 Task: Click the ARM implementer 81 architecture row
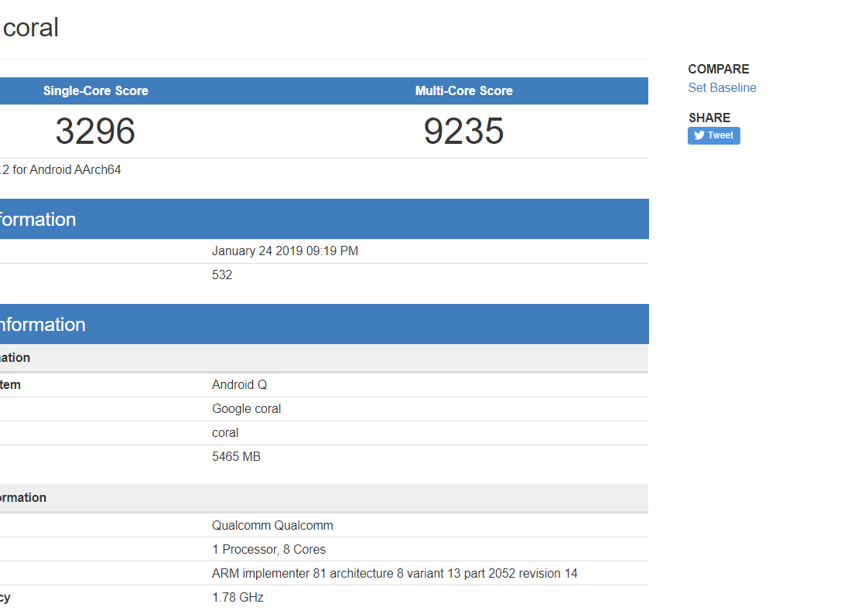tap(395, 574)
